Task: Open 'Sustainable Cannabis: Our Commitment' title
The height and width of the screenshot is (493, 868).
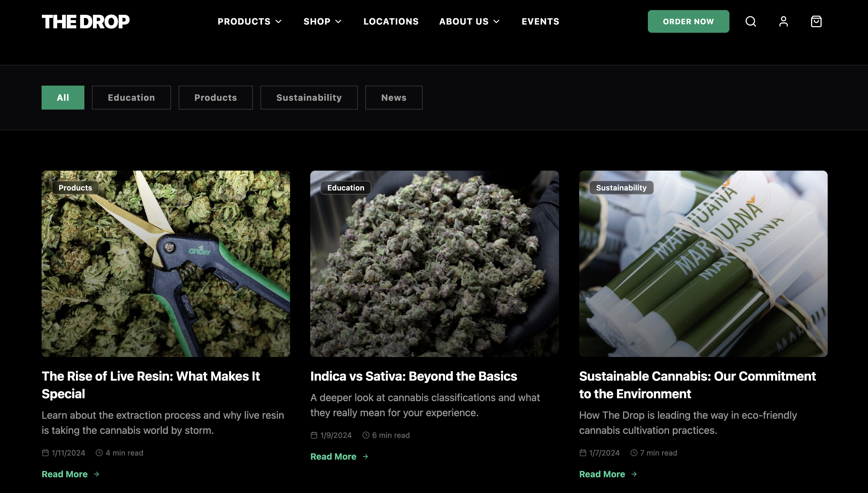Action: [697, 385]
